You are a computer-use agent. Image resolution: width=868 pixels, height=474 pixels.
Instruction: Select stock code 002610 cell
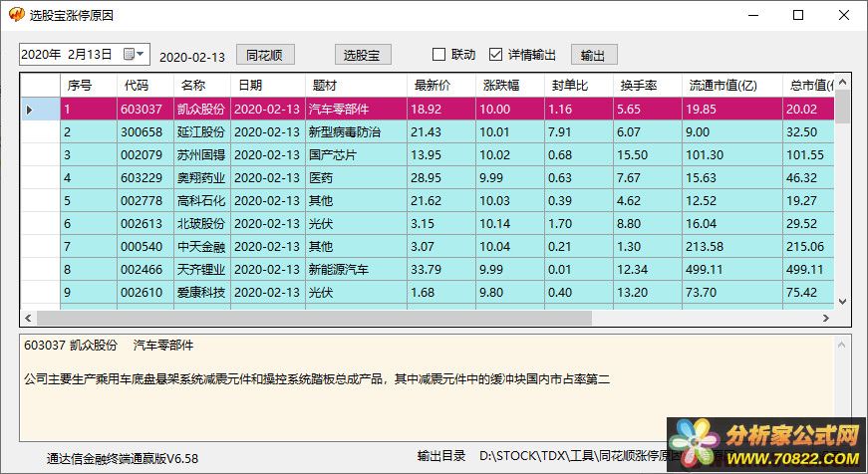coord(145,292)
